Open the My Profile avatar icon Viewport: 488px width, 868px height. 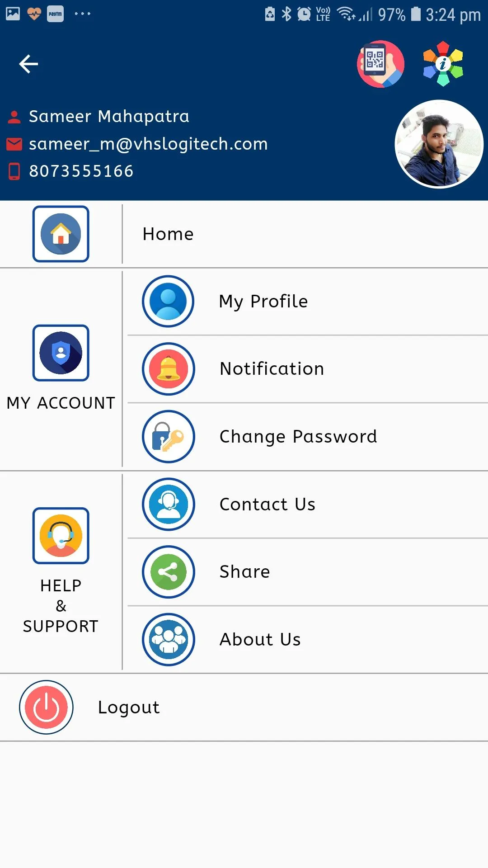click(168, 302)
